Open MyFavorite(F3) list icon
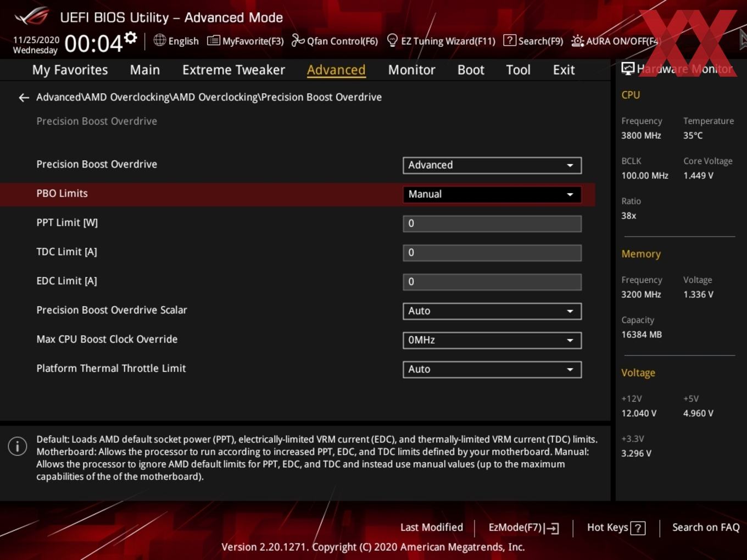The image size is (747, 560). pyautogui.click(x=214, y=41)
